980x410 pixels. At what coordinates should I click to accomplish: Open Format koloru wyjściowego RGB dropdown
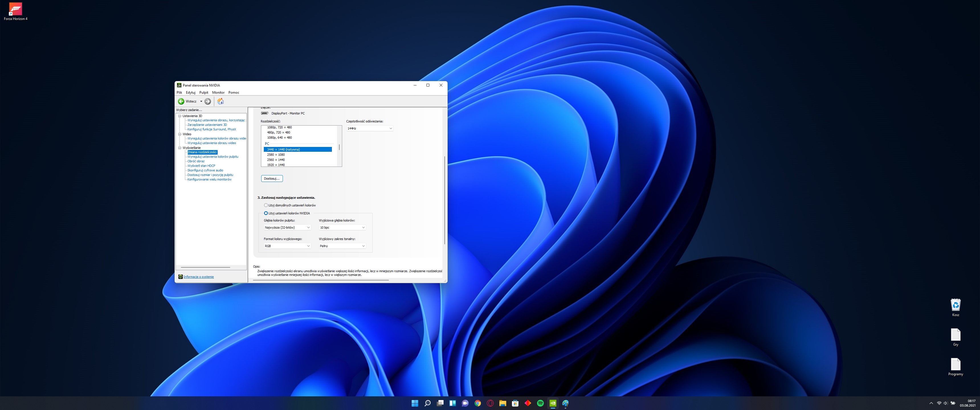point(287,246)
